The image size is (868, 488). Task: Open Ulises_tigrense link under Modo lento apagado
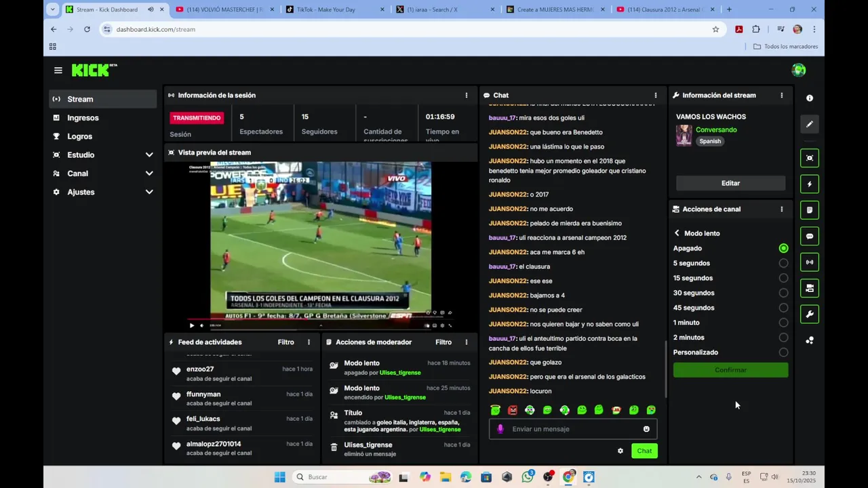click(x=400, y=373)
